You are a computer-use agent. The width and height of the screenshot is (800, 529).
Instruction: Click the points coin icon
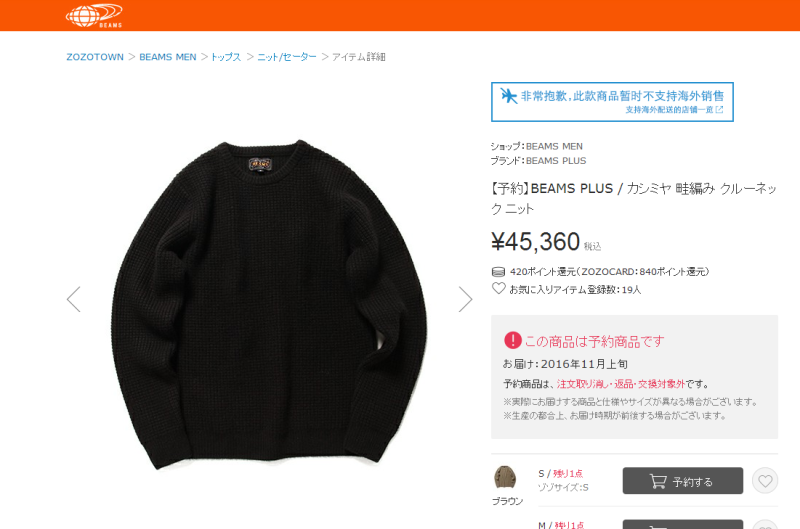point(498,271)
